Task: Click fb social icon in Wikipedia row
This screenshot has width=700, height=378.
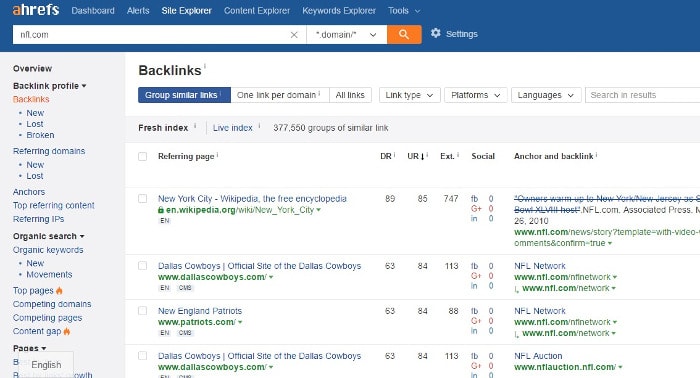Action: (474, 199)
